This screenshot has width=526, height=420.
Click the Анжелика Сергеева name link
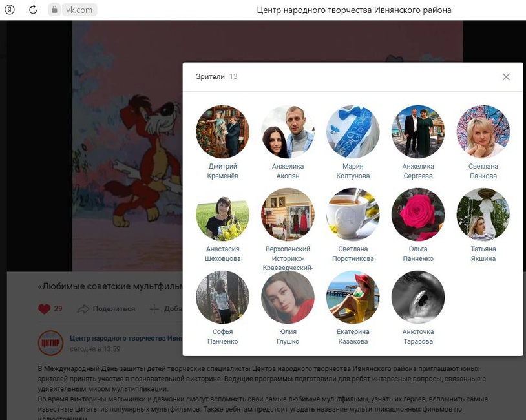coord(418,171)
